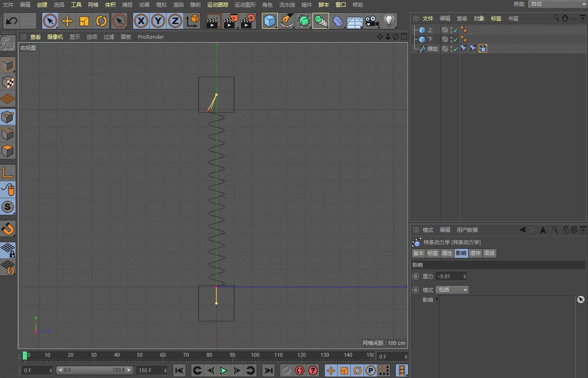Open the 界面 启动 layout dropdown
This screenshot has width=588, height=378.
pos(558,4)
